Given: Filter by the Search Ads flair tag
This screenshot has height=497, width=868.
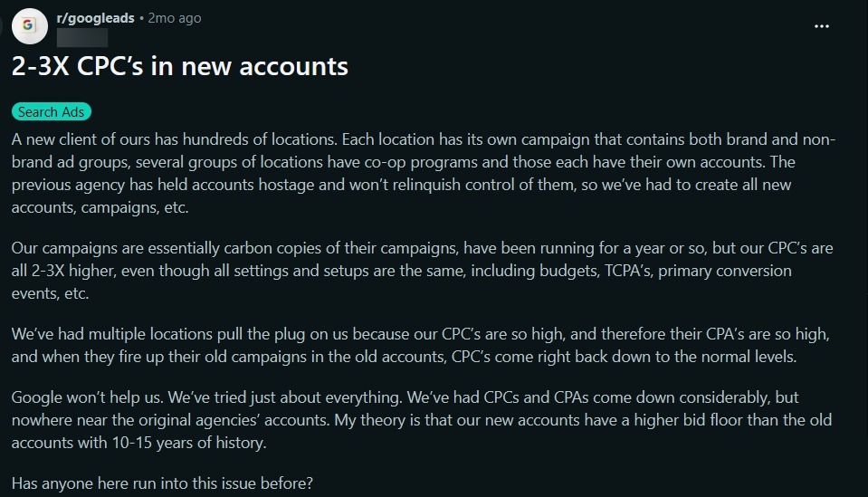Looking at the screenshot, I should tap(51, 111).
